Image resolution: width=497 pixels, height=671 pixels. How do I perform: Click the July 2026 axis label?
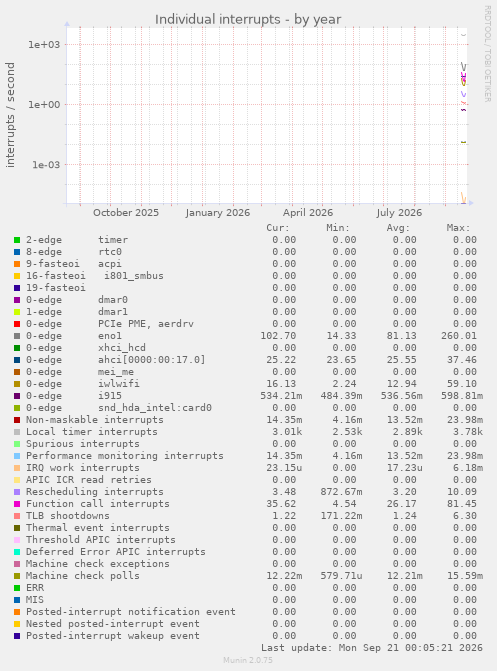[x=399, y=213]
